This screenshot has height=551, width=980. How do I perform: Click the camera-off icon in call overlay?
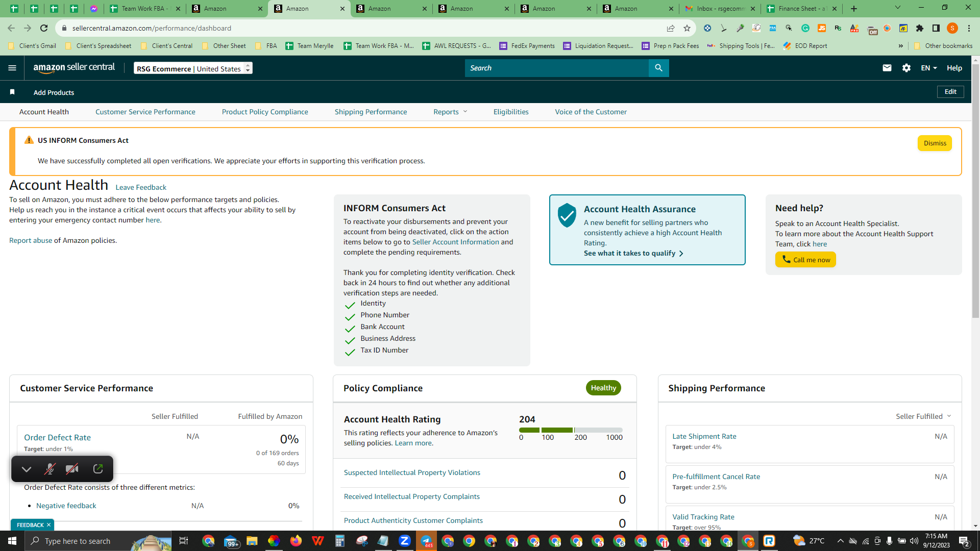pos(72,469)
